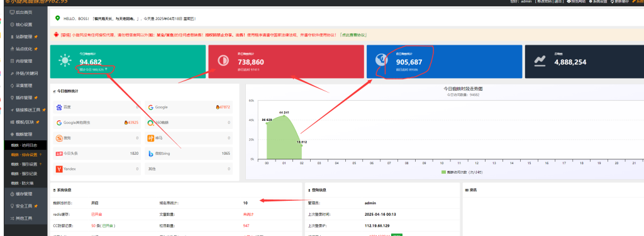This screenshot has width=644, height=236.
Task: Click the Google spider logo icon
Action: tap(151, 108)
